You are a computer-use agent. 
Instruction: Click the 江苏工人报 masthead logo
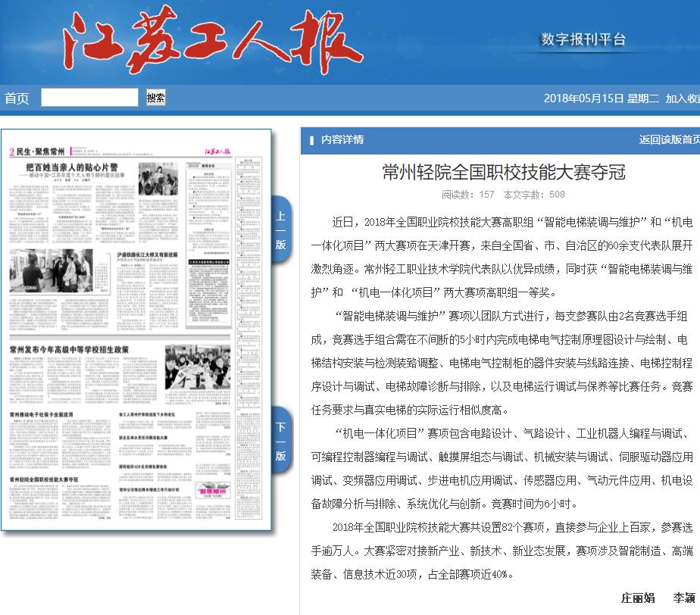212,39
